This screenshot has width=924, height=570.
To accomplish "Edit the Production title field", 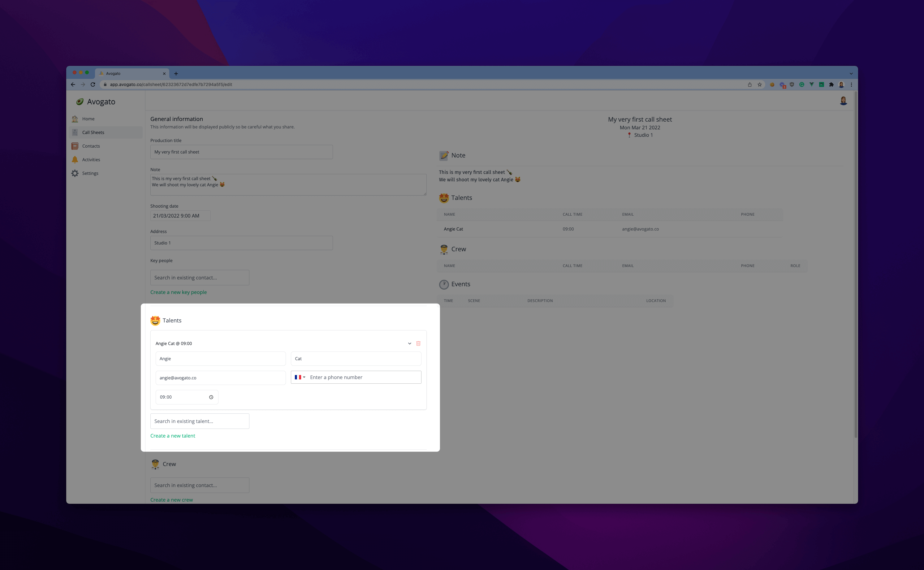I will pyautogui.click(x=242, y=152).
